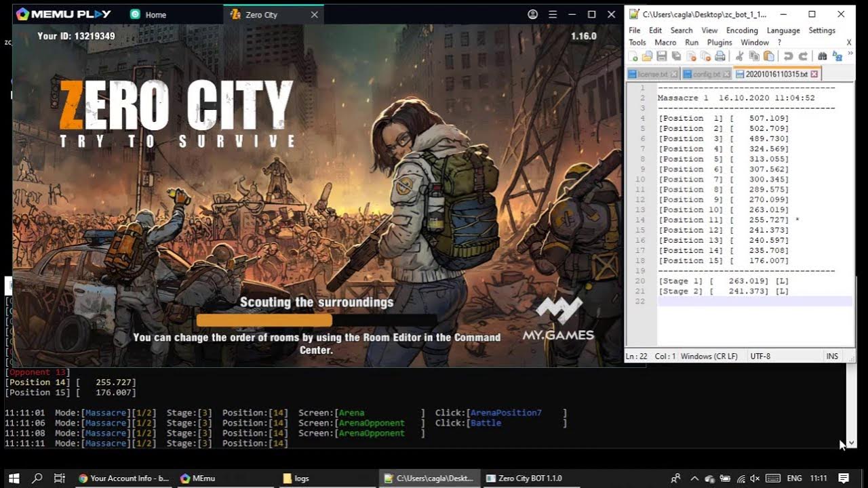Open the Window menu in Notepad++

[x=755, y=42]
